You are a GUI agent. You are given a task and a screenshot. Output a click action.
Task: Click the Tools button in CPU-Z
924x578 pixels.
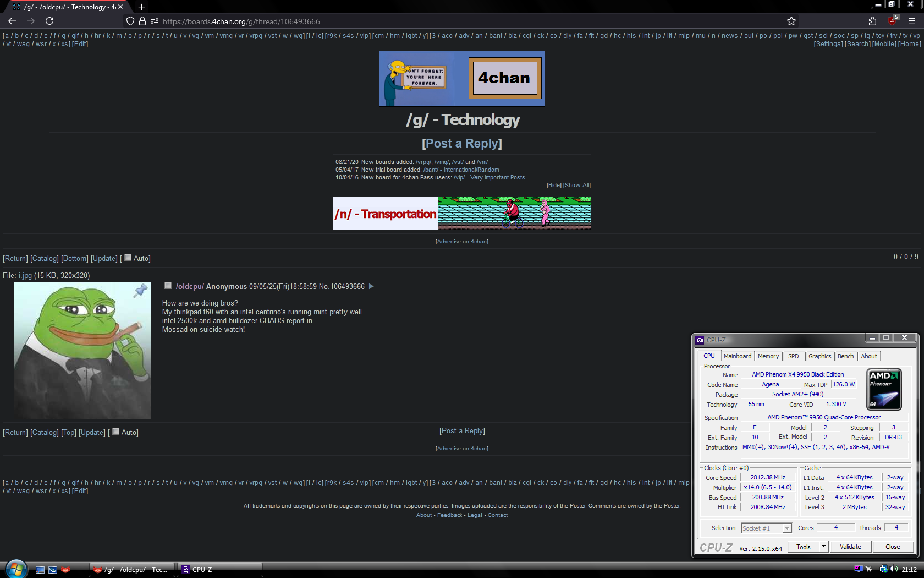tap(804, 547)
